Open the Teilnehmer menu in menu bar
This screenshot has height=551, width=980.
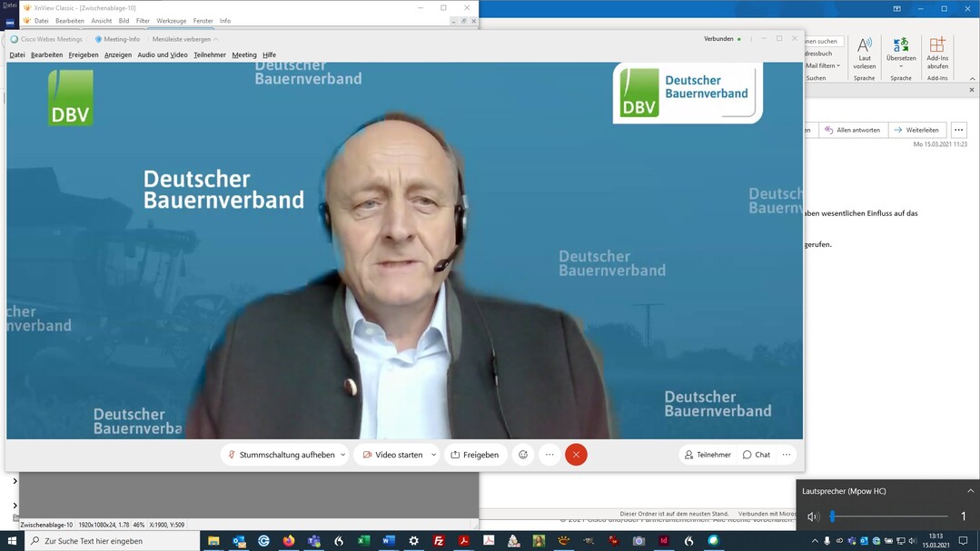[x=210, y=54]
